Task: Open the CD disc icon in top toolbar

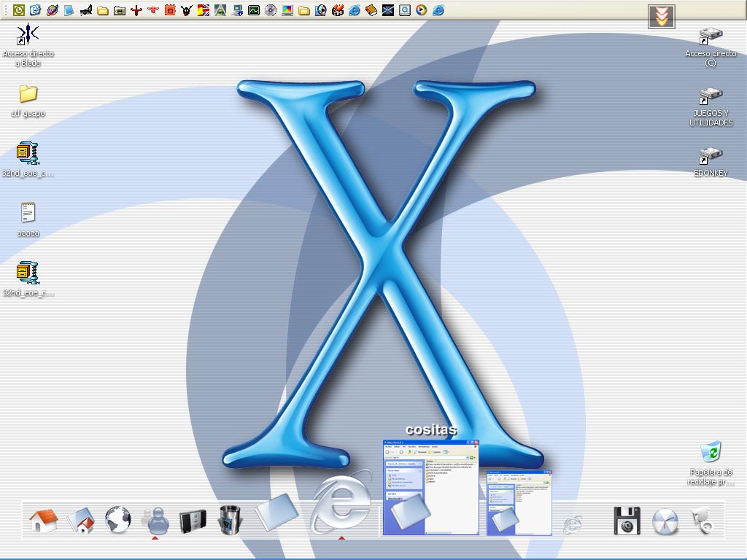Action: [x=271, y=10]
